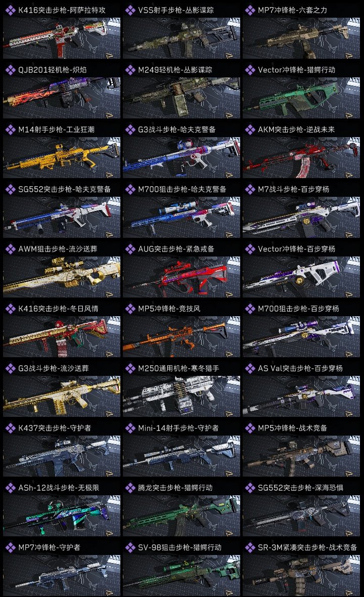Click purple rarity icon beside VSS射手步枪-丛影谍踪

pos(130,10)
